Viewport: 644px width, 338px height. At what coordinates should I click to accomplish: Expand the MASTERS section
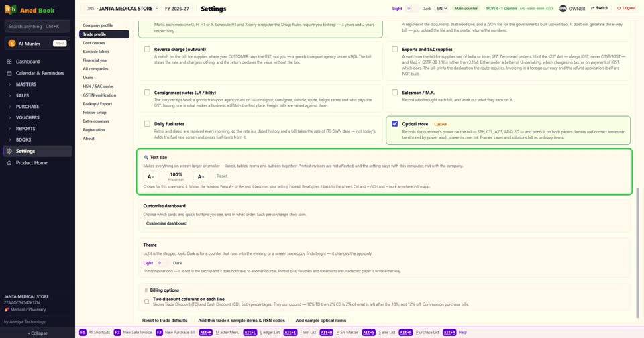[26, 84]
